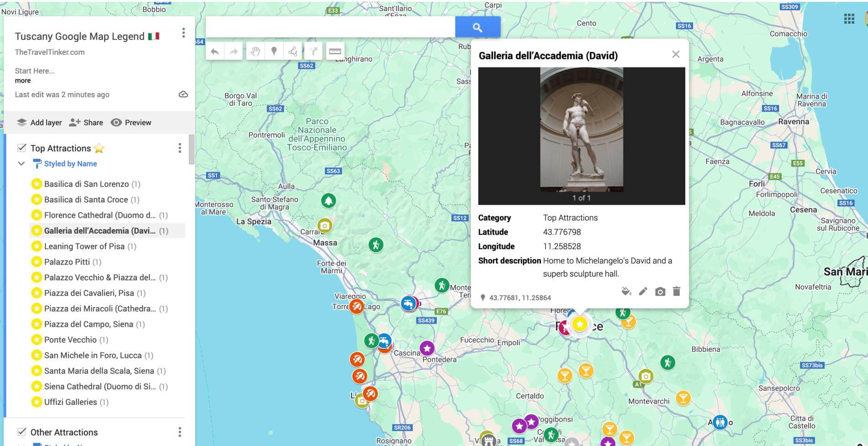
Task: Delete feature with trash can icon
Action: tap(677, 291)
